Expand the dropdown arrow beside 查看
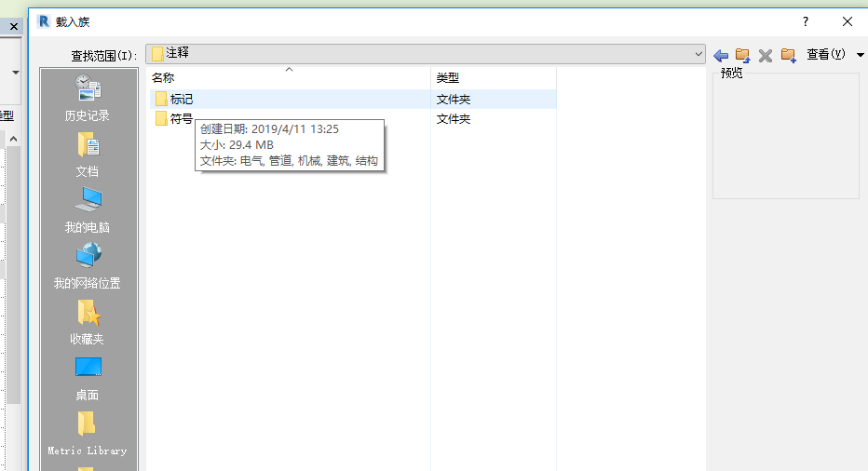The height and width of the screenshot is (471, 868). [861, 55]
